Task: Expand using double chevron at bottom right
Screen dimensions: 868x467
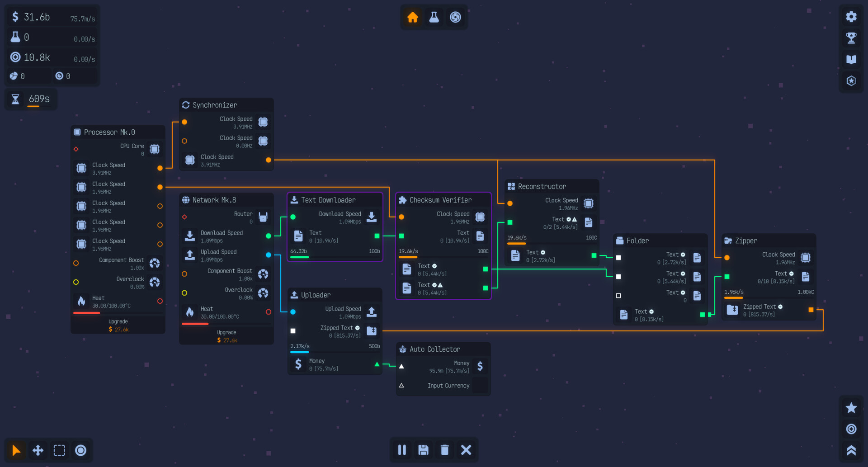Action: pos(851,450)
